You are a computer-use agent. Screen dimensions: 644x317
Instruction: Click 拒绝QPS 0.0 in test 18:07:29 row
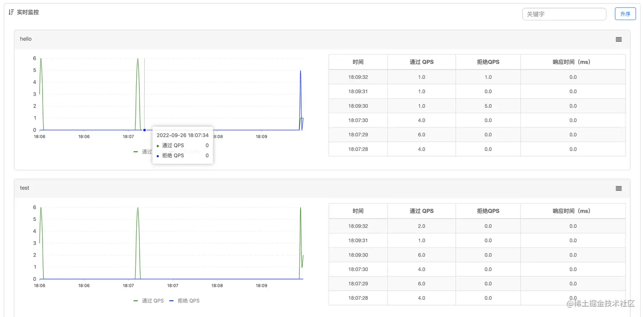coord(488,284)
